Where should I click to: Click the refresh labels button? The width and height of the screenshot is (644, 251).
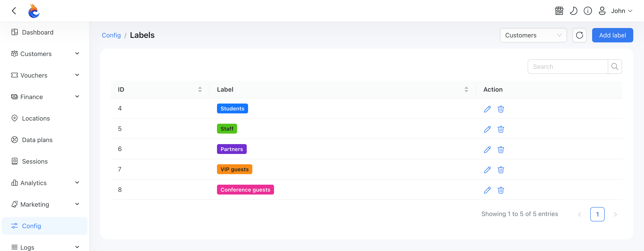coord(579,35)
